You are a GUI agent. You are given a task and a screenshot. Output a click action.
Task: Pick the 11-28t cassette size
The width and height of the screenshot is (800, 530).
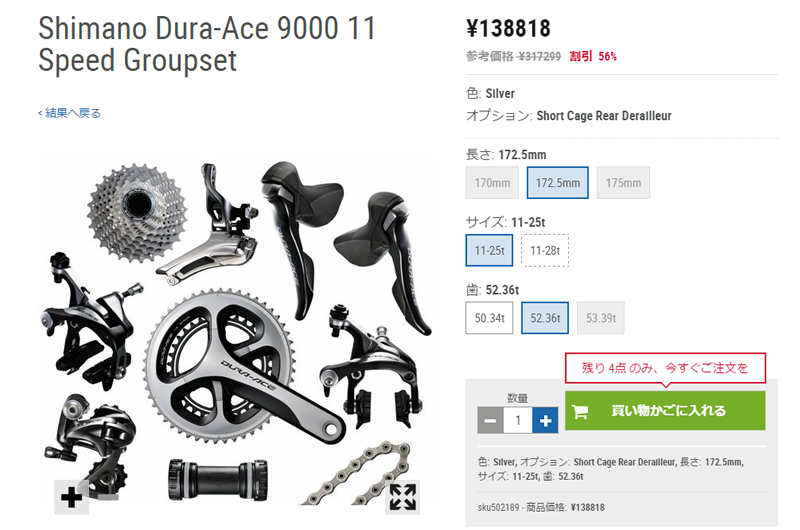(545, 250)
